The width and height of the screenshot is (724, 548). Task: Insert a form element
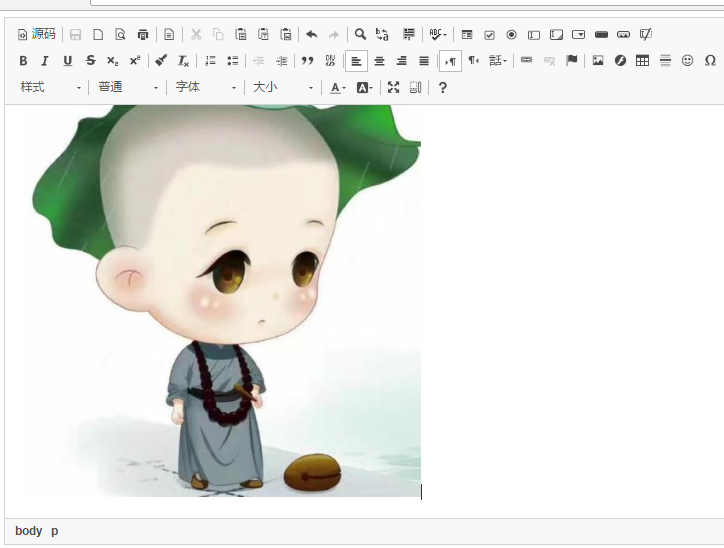point(467,35)
